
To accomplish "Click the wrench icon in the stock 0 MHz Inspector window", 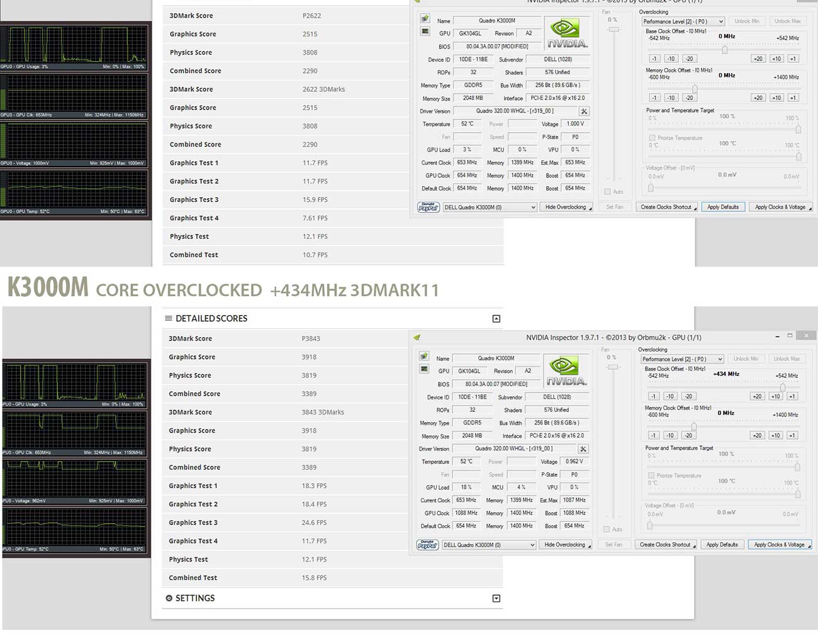I will coord(584,111).
